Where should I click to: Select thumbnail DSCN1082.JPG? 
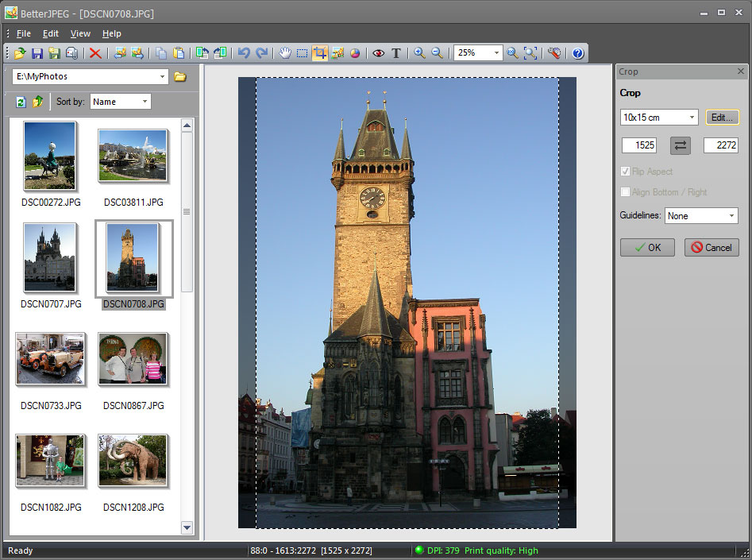click(x=50, y=461)
